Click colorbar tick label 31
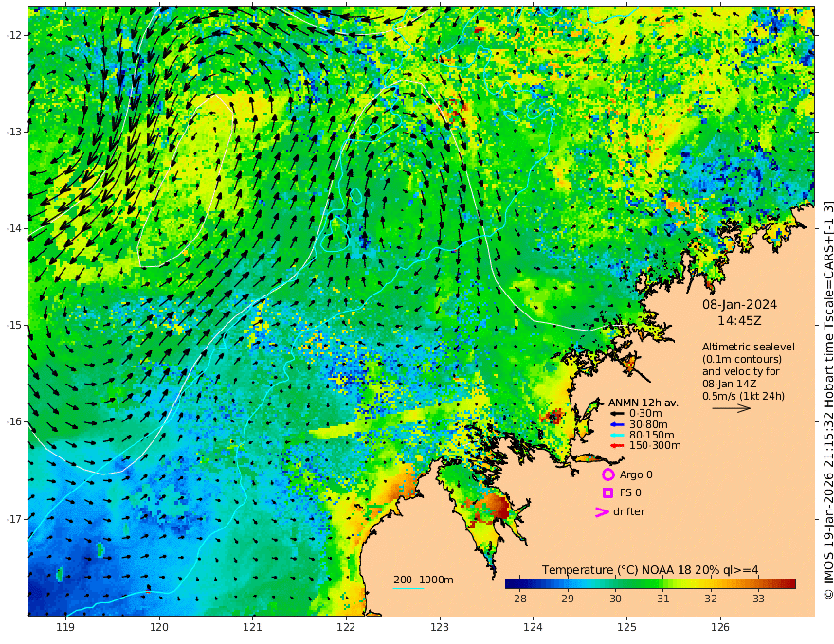 662,599
